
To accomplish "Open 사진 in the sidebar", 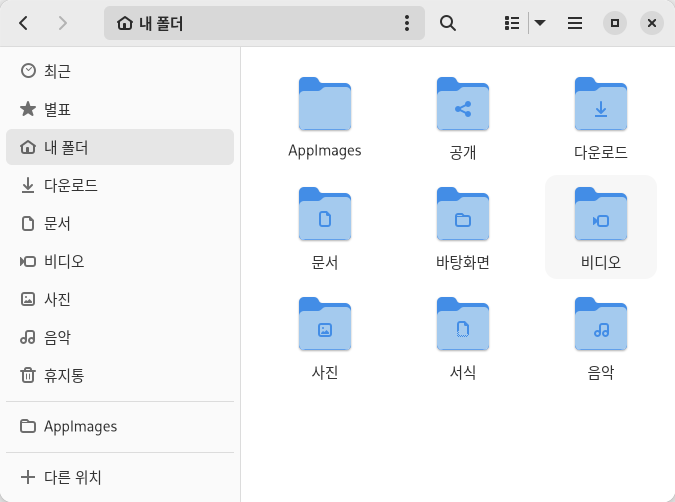I will (120, 299).
